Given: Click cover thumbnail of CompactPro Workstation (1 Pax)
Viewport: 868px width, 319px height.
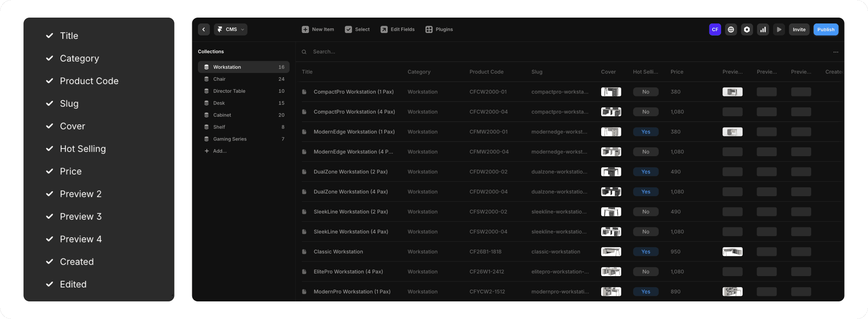Looking at the screenshot, I should click(x=611, y=92).
